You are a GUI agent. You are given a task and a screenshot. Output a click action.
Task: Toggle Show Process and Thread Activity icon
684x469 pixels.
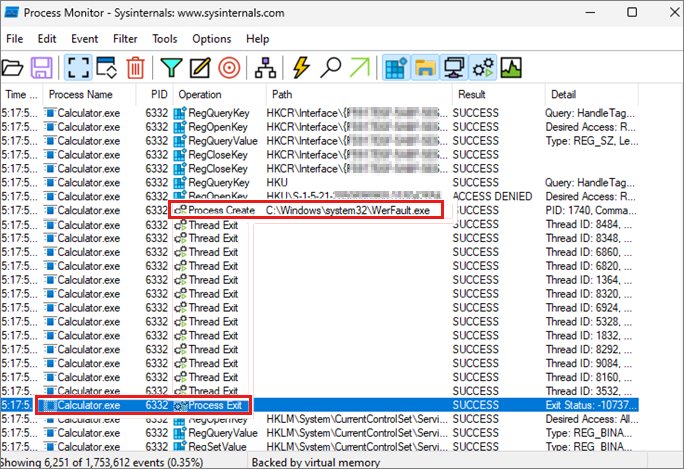click(x=483, y=68)
